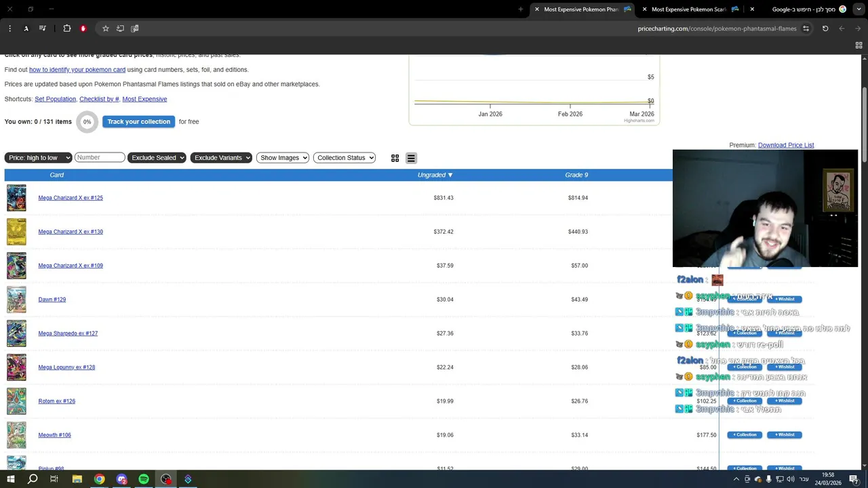Image resolution: width=868 pixels, height=488 pixels.
Task: Open the Price: high to low dropdown
Action: click(x=38, y=158)
